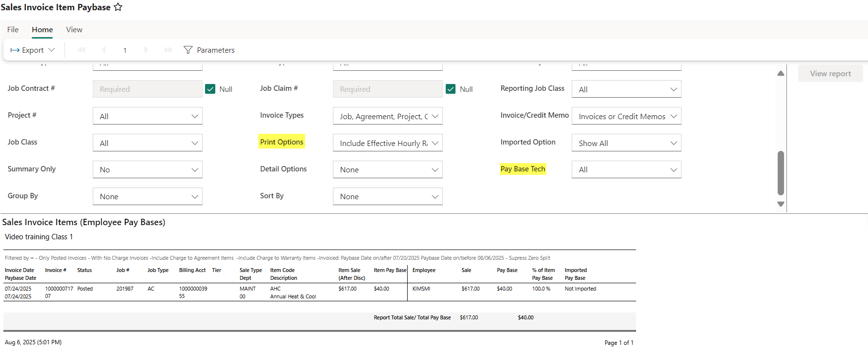Open the Invoice/Credit Memo dropdown
This screenshot has width=868, height=356.
(626, 116)
